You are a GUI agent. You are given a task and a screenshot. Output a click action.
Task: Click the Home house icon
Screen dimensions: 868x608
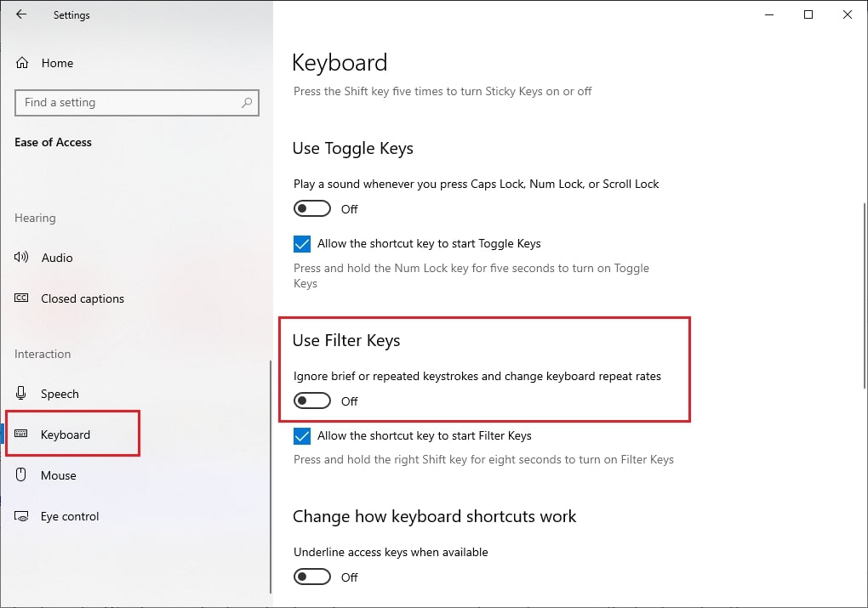pyautogui.click(x=20, y=62)
